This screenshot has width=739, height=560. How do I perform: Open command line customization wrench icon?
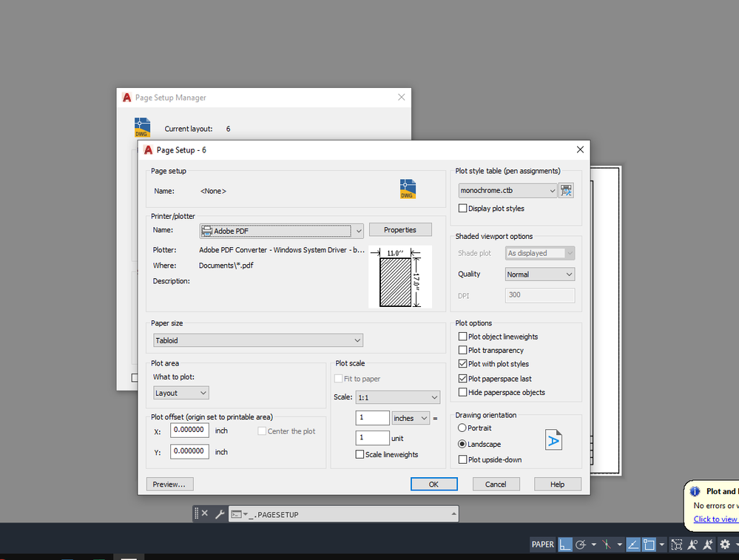pos(220,514)
